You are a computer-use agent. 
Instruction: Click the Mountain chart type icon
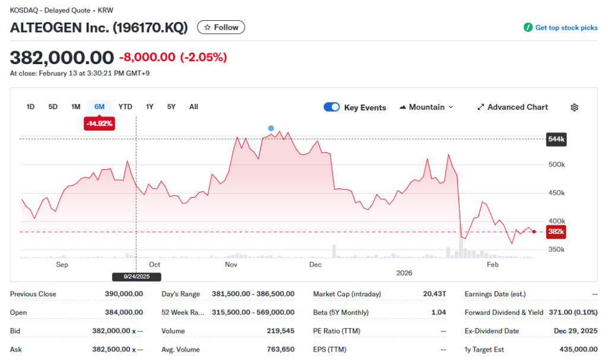click(403, 107)
